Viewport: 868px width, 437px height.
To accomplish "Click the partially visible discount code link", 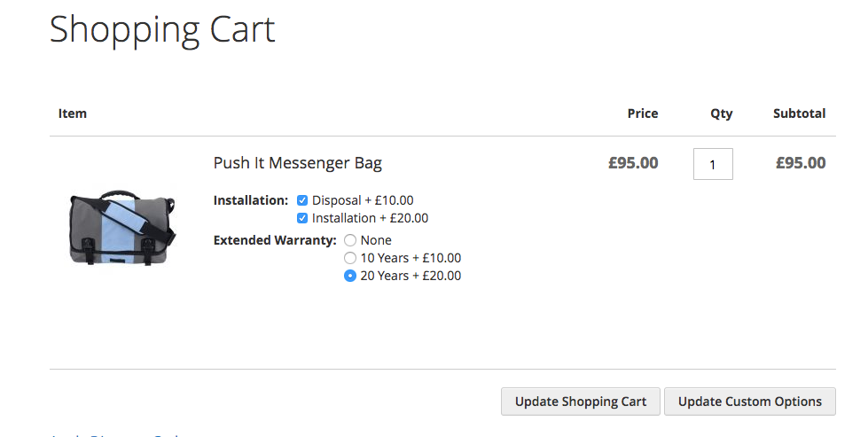I will (115, 434).
